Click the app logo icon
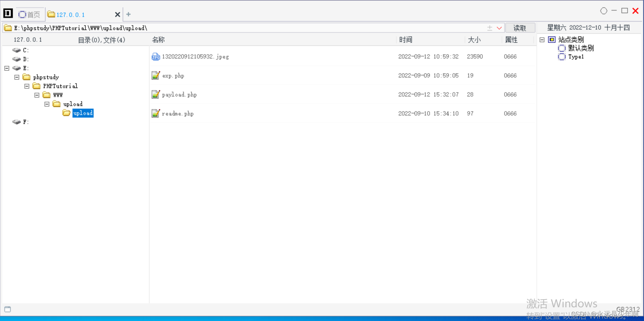 [x=8, y=13]
